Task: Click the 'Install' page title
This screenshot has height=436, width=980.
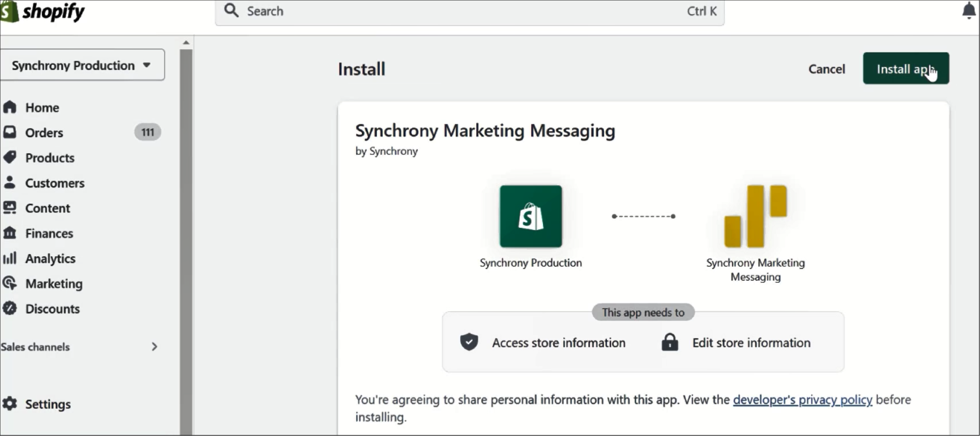Action: 362,69
